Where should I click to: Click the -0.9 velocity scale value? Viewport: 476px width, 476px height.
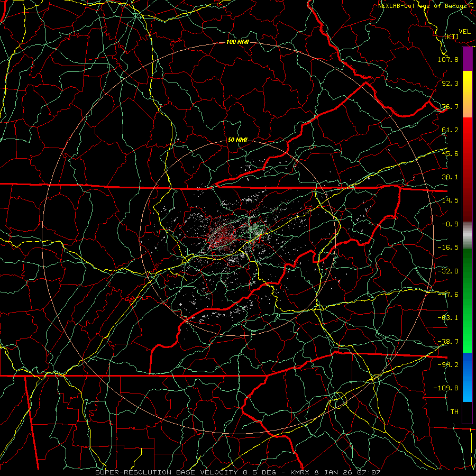pos(450,224)
